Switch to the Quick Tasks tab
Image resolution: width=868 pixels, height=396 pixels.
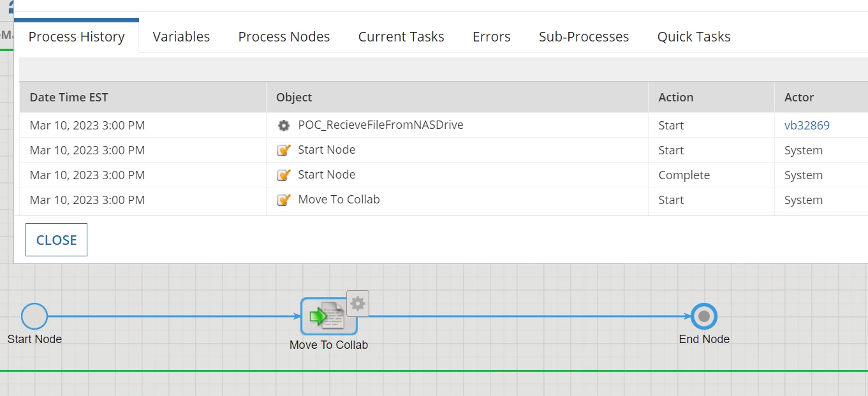tap(694, 37)
